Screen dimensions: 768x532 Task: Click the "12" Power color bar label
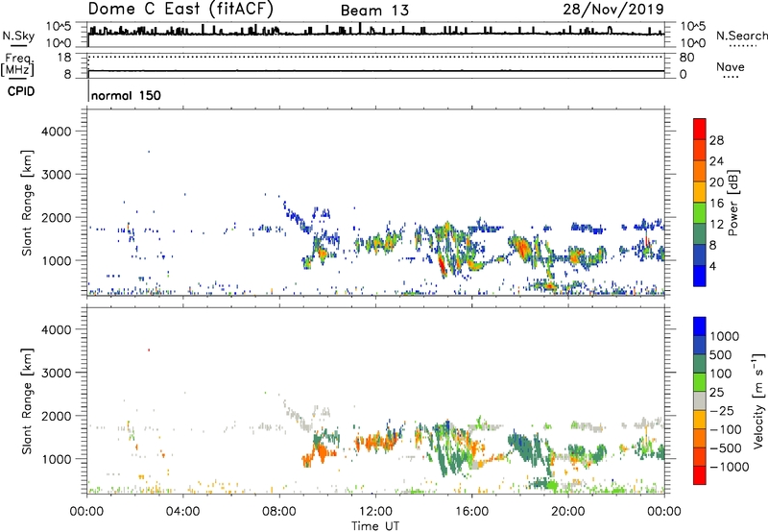click(716, 225)
